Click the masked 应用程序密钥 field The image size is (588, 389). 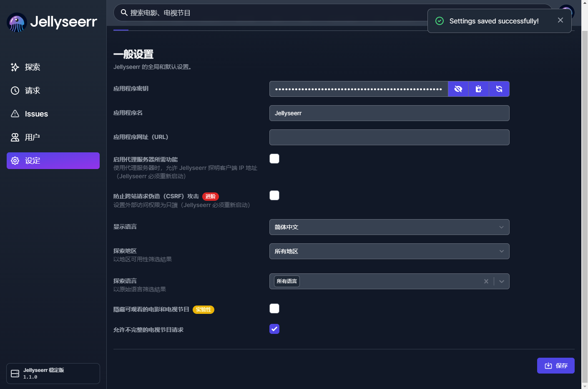[359, 89]
